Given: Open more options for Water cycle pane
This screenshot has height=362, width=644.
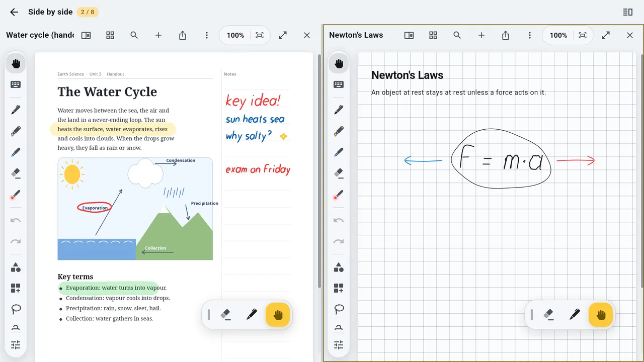Looking at the screenshot, I should coord(207,35).
